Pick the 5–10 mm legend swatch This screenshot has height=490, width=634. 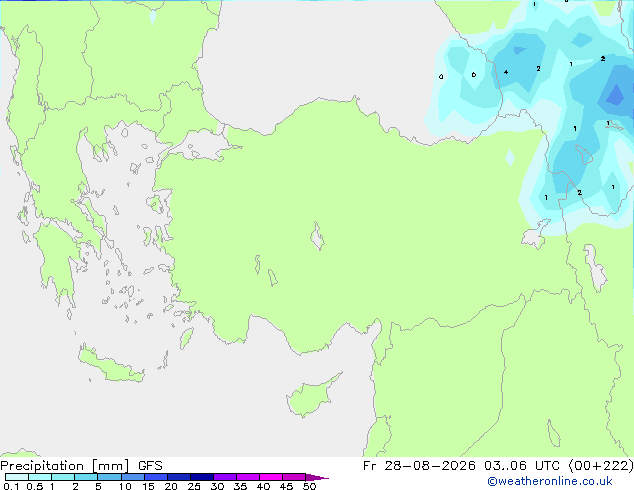109,477
